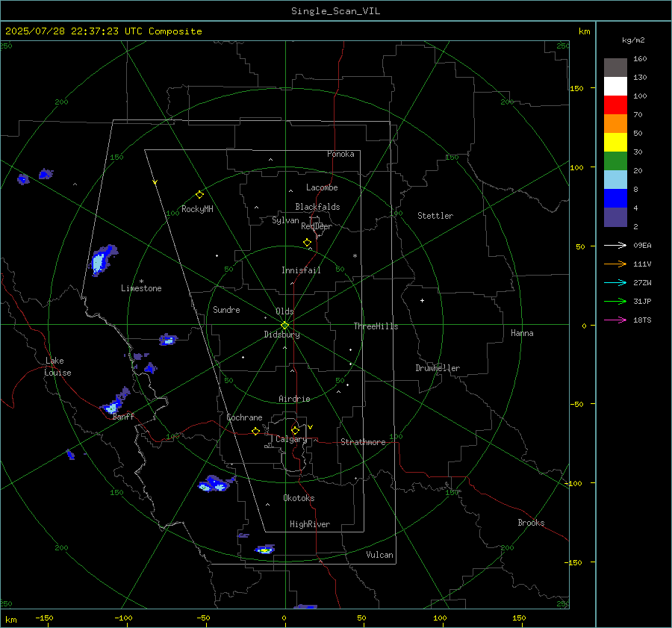This screenshot has height=628, width=672.
Task: Click the Limestone label
Action: [x=141, y=288]
